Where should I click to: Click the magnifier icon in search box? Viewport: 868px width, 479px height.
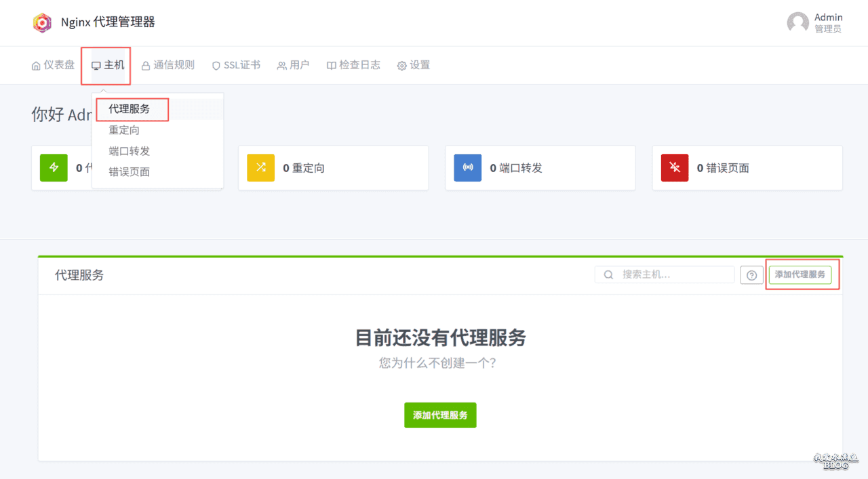[x=608, y=275]
